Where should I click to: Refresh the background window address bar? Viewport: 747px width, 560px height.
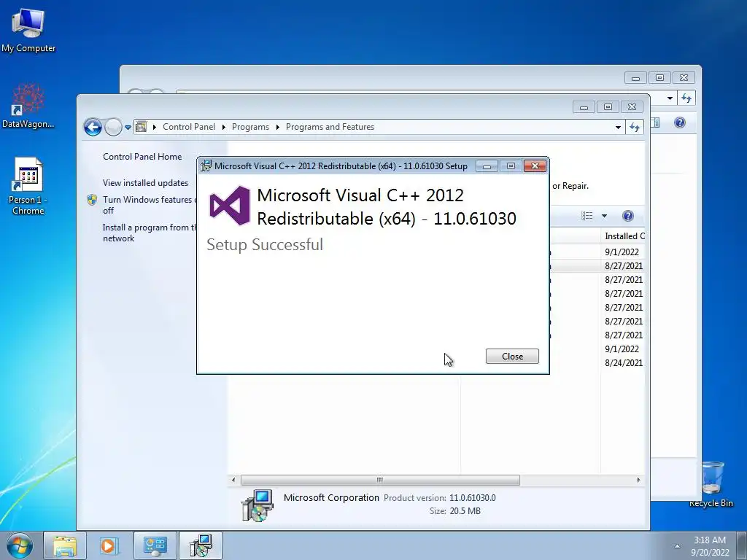coord(686,98)
